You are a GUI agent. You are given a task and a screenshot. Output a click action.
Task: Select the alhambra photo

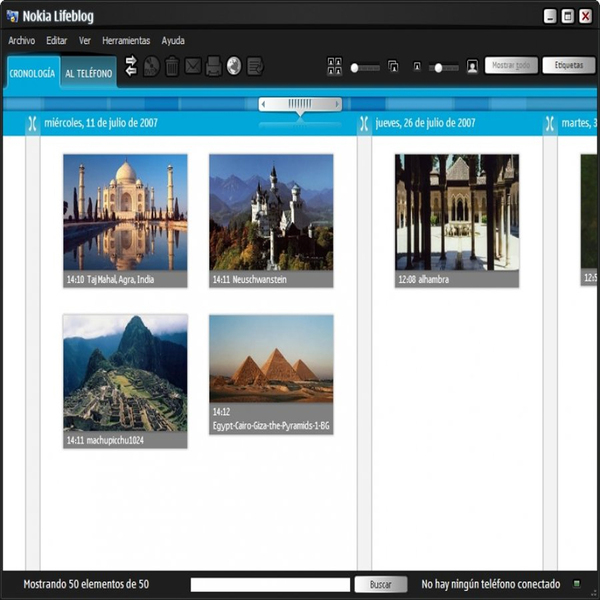click(457, 212)
